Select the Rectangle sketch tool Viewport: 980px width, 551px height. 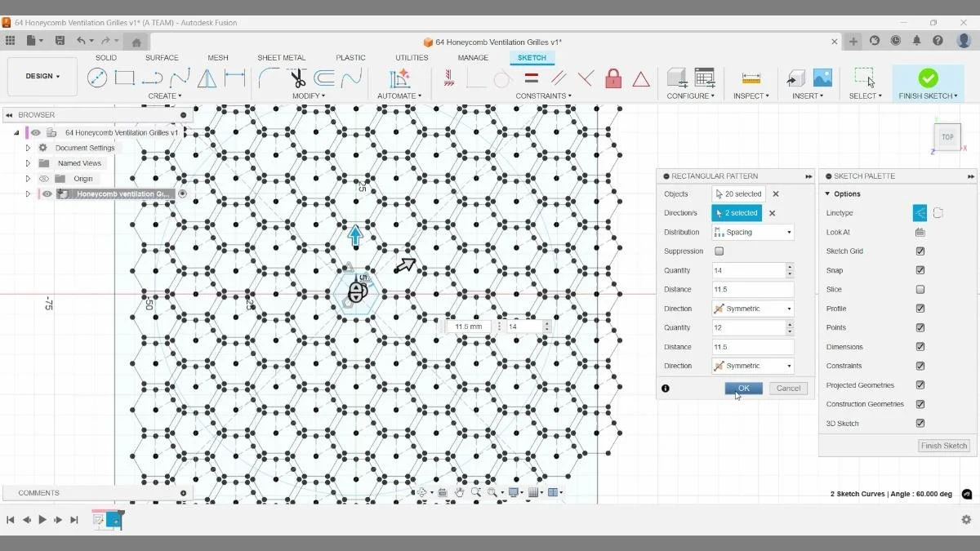coord(126,78)
